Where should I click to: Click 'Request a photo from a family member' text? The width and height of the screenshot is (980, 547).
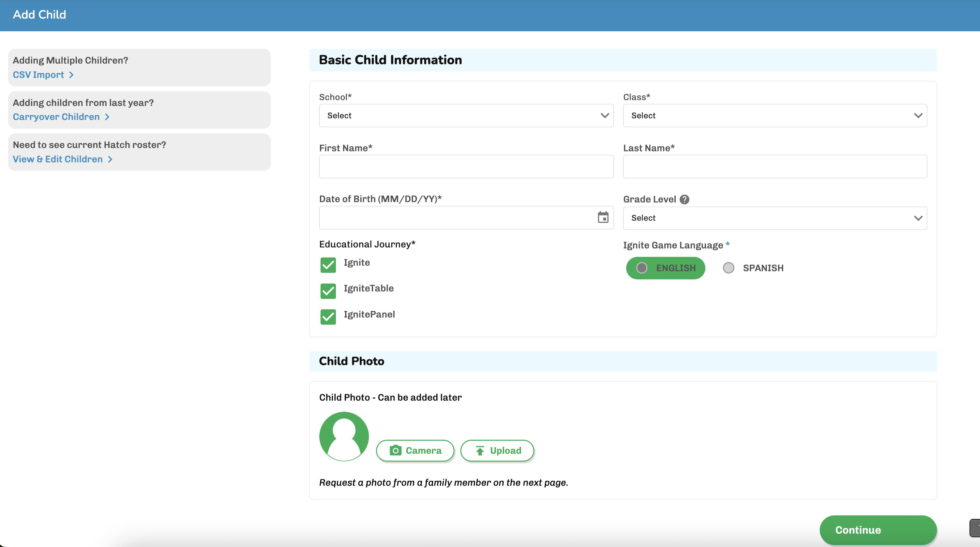pos(444,483)
